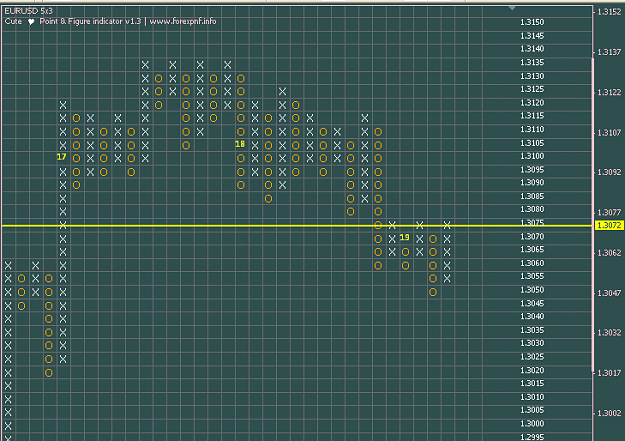Click the 1.3107 price scale value
The width and height of the screenshot is (625, 441).
[x=609, y=133]
